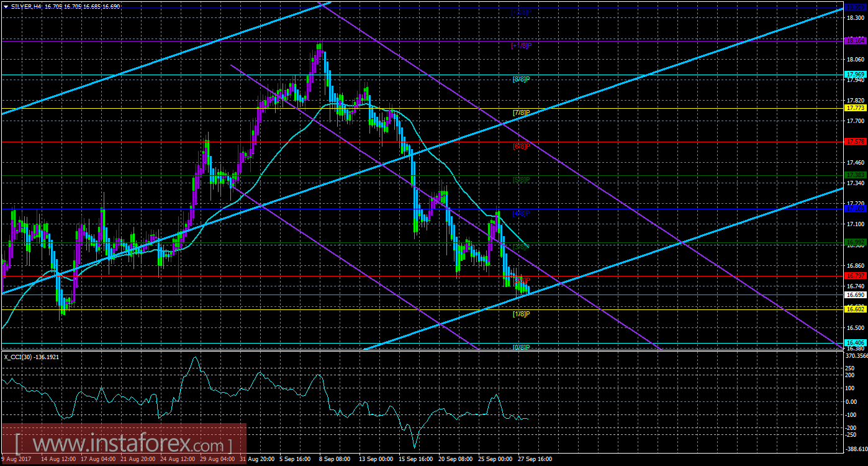Viewport: 868px width, 466px height.
Task: Click the 14 Aug 12:00 time label
Action: (58, 460)
